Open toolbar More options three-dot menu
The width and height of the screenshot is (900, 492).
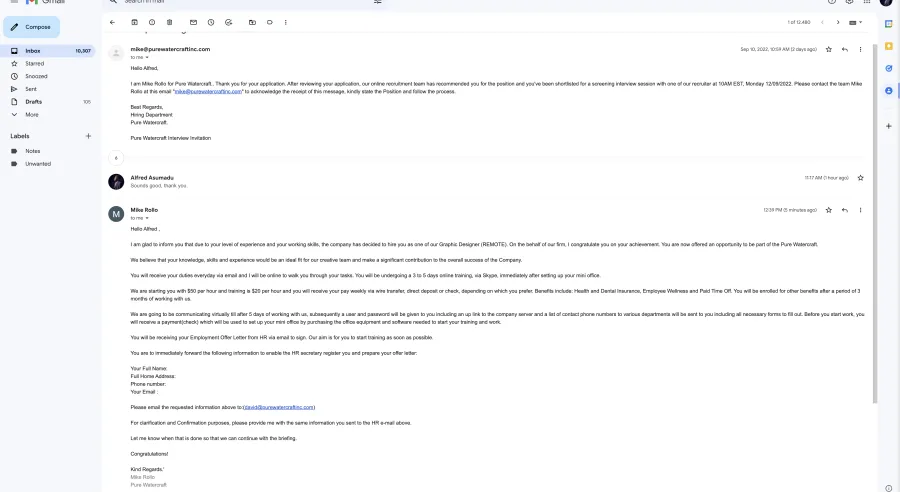click(285, 22)
